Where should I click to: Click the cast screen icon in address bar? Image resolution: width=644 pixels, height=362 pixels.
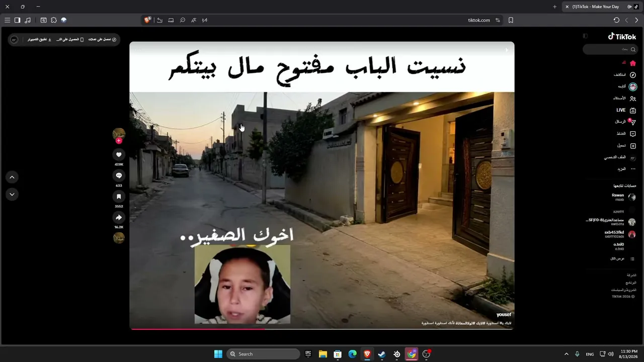pos(171,20)
